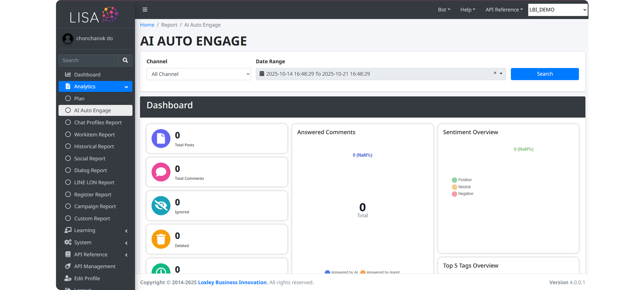The width and height of the screenshot is (644, 290).
Task: Click the Total Comments chat bubble icon
Action: tap(161, 172)
